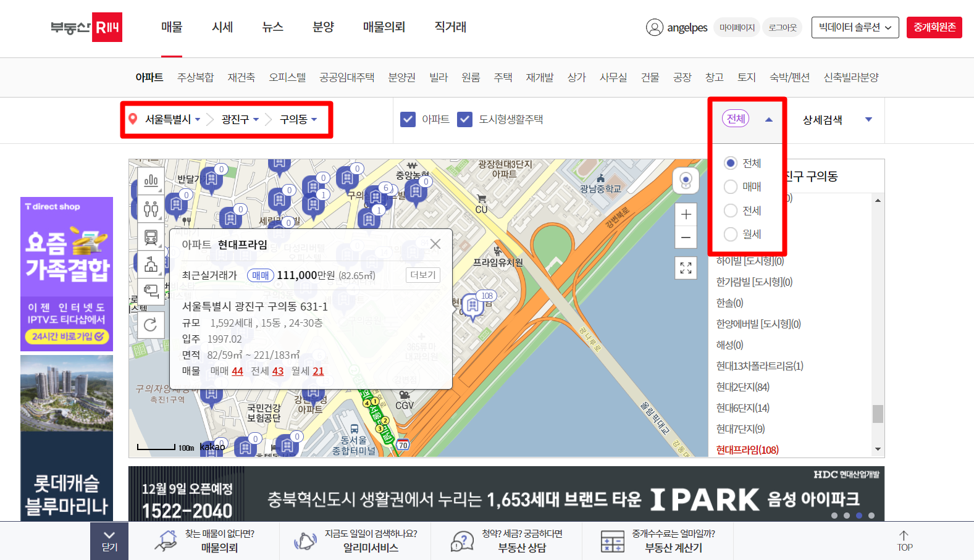Image resolution: width=974 pixels, height=560 pixels.
Task: Select the 월세 radio option
Action: pos(731,234)
